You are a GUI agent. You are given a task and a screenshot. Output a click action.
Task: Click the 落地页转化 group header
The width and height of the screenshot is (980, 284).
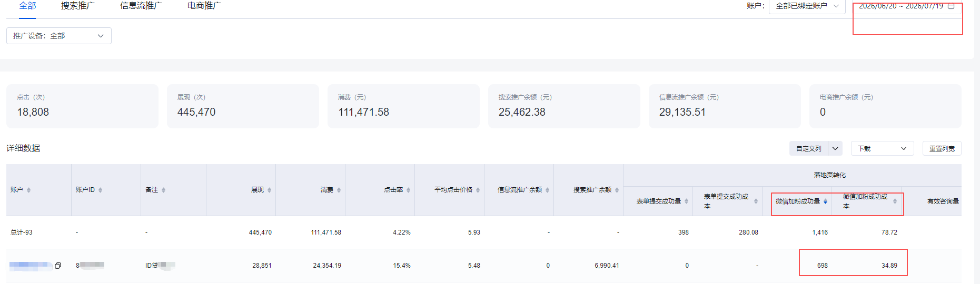[x=830, y=175]
